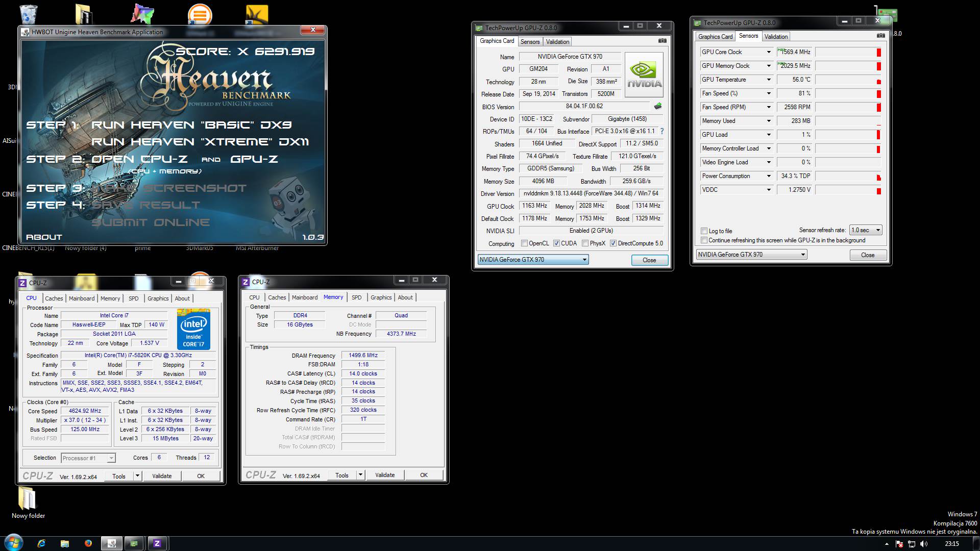Open Caches tab in left CPU-Z window
The image size is (980, 551).
tap(54, 298)
